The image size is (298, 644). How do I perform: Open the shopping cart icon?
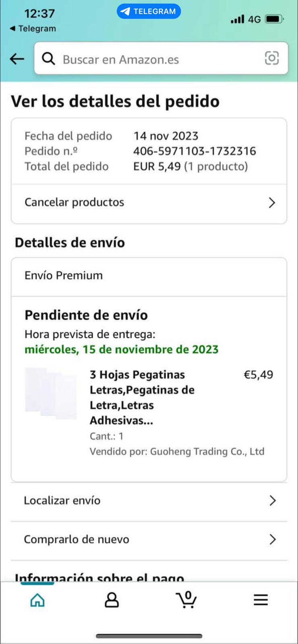(186, 600)
